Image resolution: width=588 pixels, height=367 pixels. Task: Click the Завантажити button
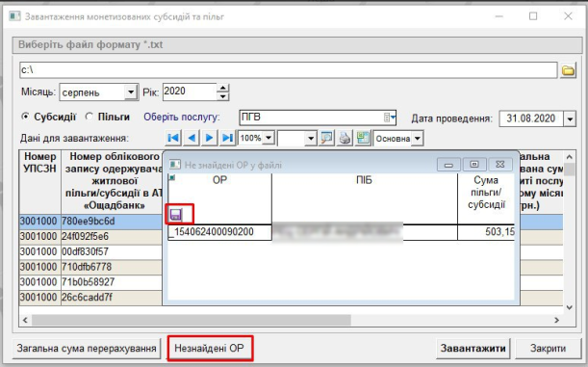(x=473, y=349)
